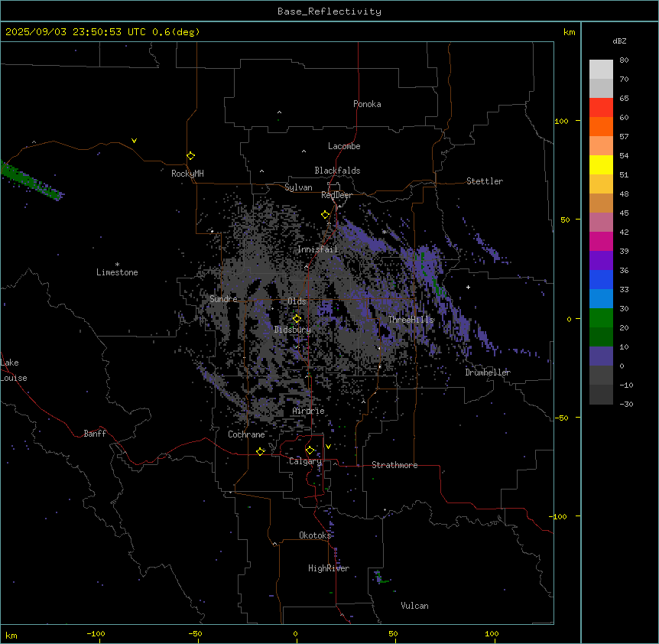Viewport: 659px width, 644px height.
Task: Click the RockyMH label
Action: 187,174
